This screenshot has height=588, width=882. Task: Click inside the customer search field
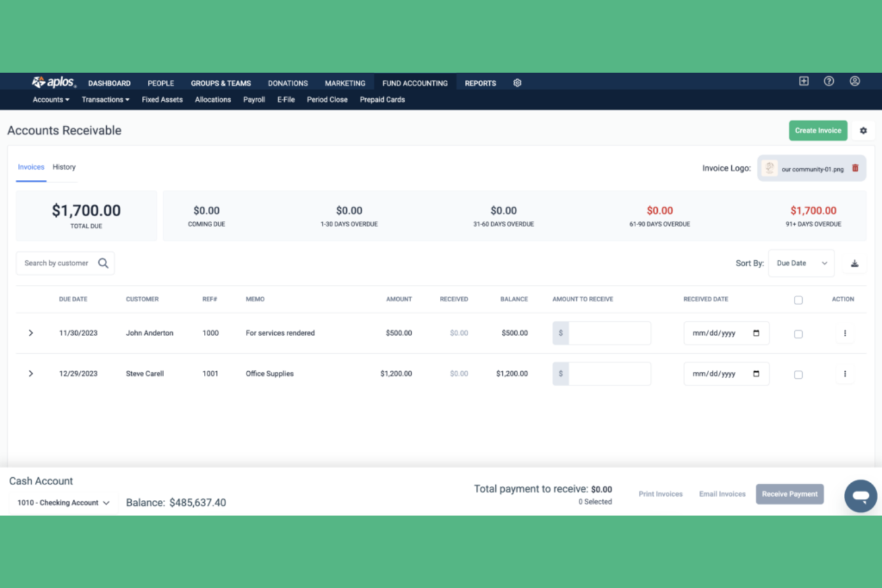tap(57, 263)
